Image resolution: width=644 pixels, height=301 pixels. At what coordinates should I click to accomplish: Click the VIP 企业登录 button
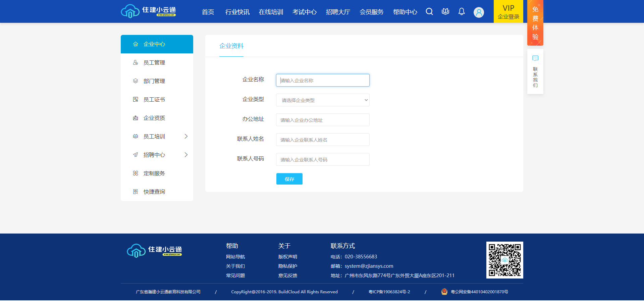(508, 12)
